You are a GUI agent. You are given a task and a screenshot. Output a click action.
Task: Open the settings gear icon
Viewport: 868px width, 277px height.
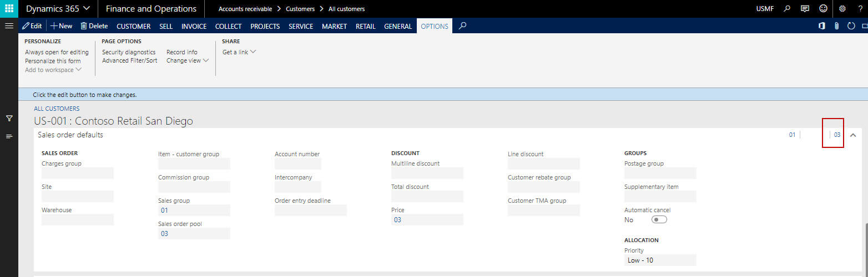[x=842, y=9]
